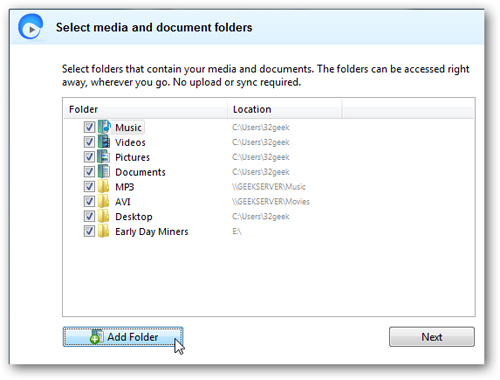Click the MP3 folder icon
The width and height of the screenshot is (500, 380).
point(104,186)
